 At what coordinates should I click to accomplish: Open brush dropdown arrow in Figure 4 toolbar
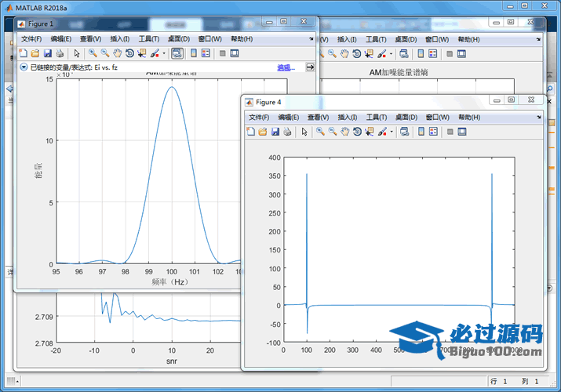click(391, 131)
